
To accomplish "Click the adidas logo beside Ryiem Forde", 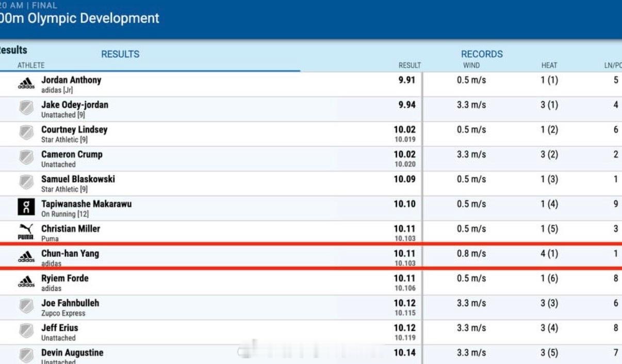I will [26, 282].
